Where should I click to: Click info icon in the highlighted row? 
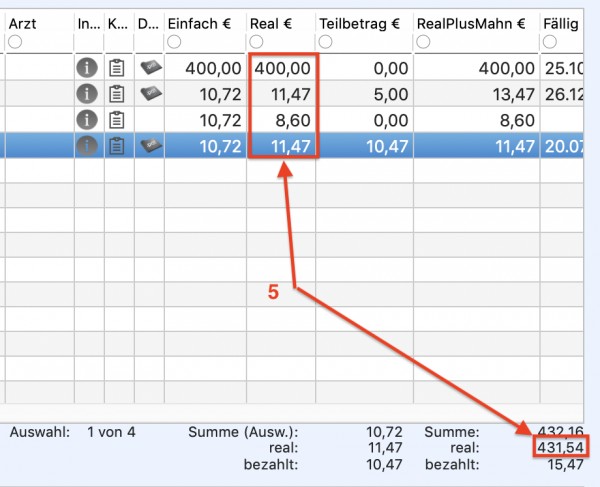[x=87, y=146]
